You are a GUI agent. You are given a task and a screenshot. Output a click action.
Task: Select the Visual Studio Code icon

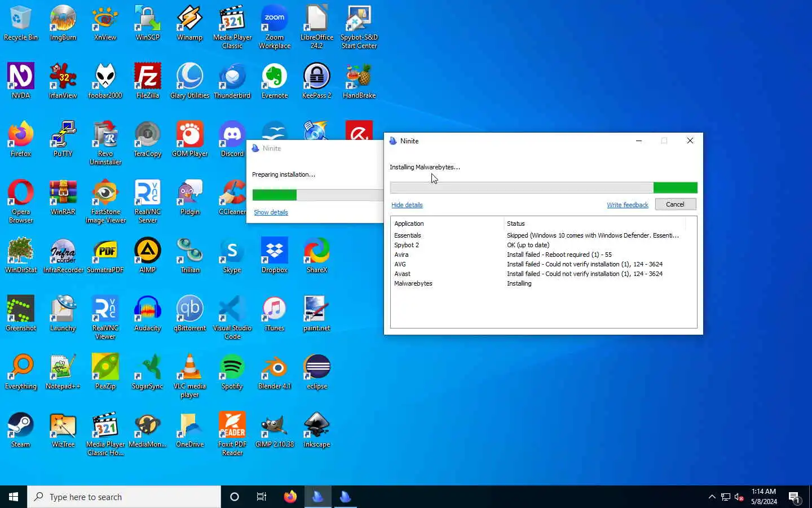click(232, 318)
